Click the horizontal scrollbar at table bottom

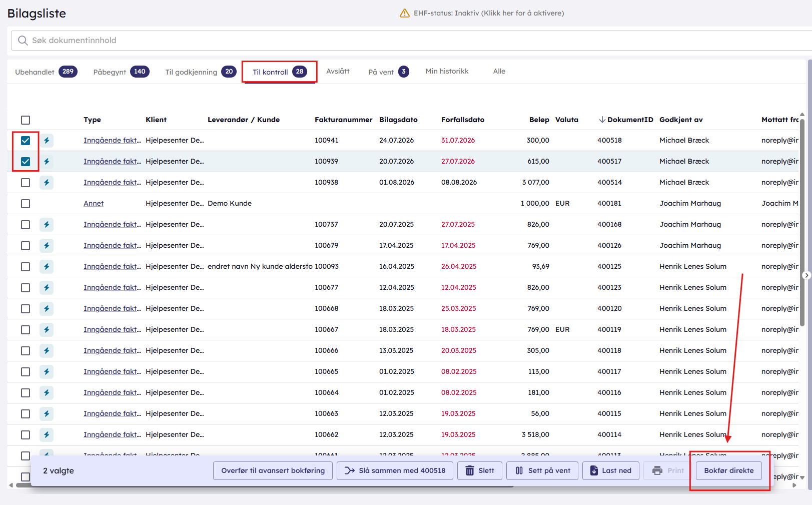[x=264, y=485]
